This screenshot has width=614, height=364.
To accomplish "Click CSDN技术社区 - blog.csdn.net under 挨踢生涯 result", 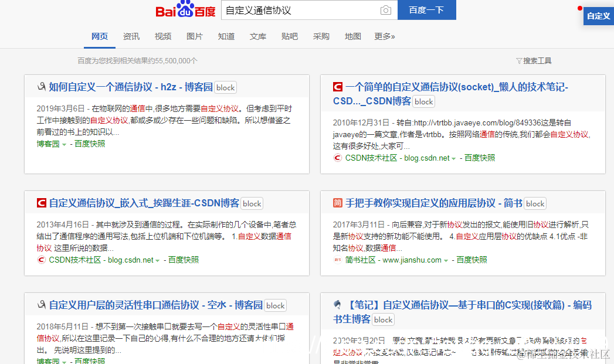I will (101, 260).
